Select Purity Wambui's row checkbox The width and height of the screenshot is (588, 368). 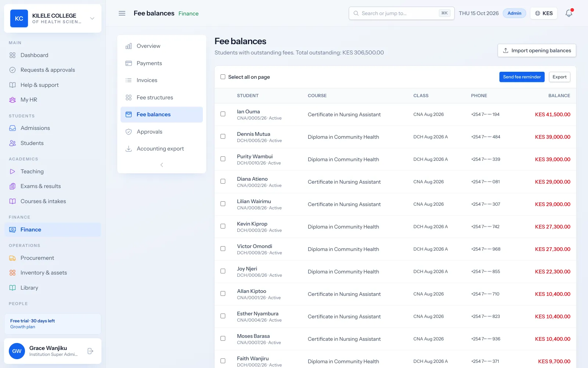click(223, 159)
